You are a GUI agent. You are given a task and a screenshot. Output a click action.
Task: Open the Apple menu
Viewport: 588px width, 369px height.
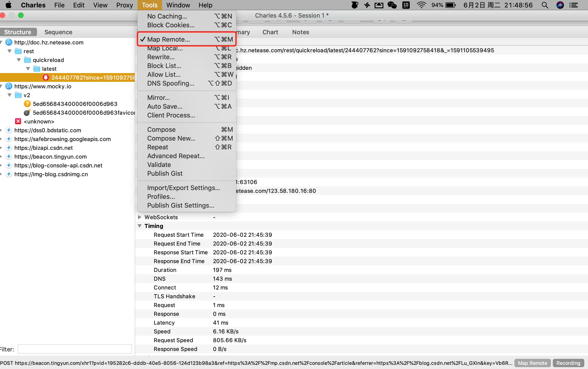[8, 5]
